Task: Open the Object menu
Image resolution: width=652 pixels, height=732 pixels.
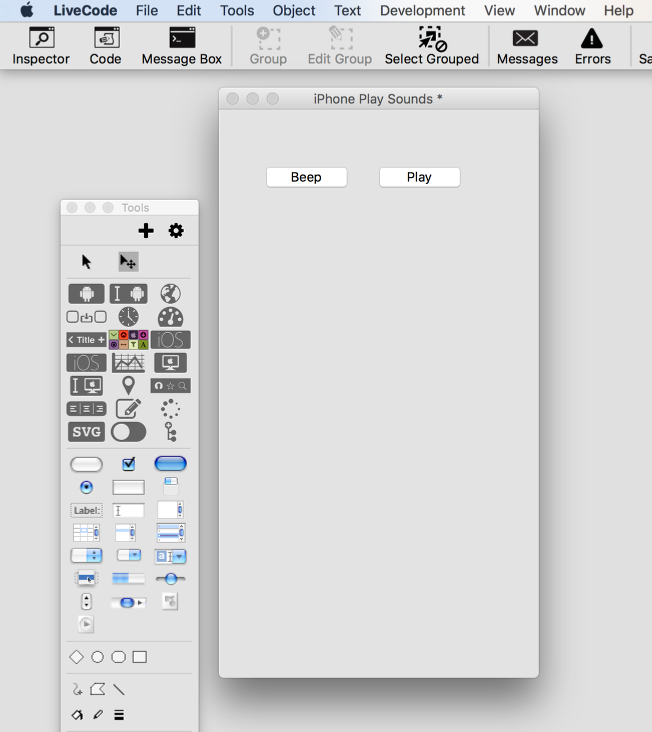Action: [x=294, y=10]
